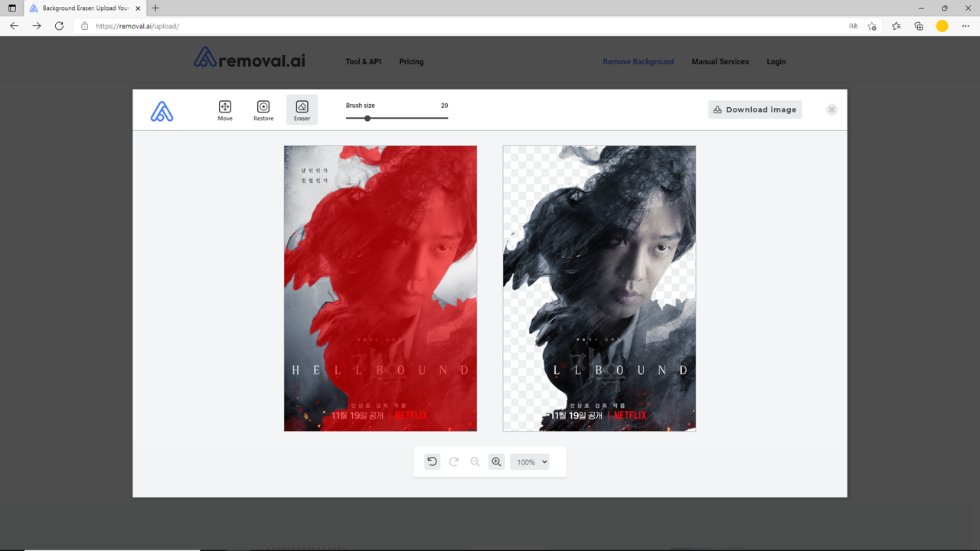The image size is (980, 551).
Task: Go back in the browser
Action: 14,26
